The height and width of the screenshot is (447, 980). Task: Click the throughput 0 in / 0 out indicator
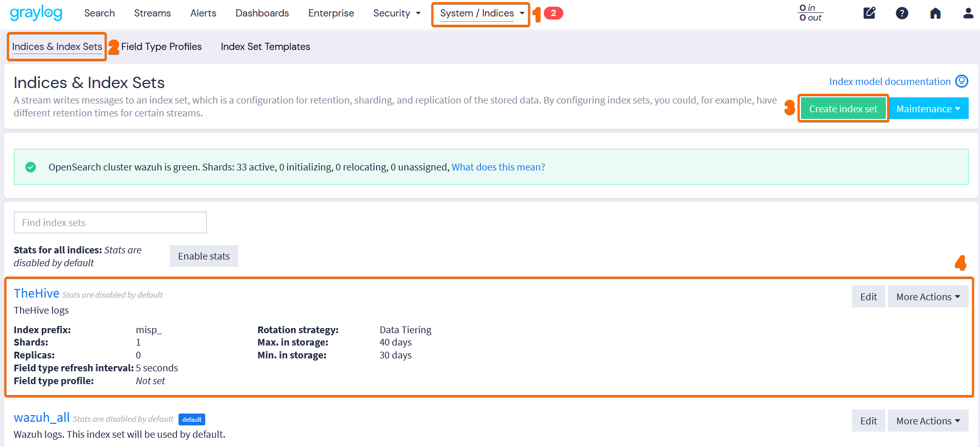(811, 13)
